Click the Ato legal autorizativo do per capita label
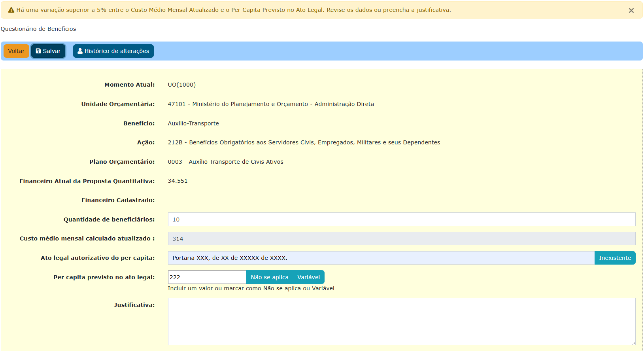Screen dimensions: 644x352 point(98,258)
